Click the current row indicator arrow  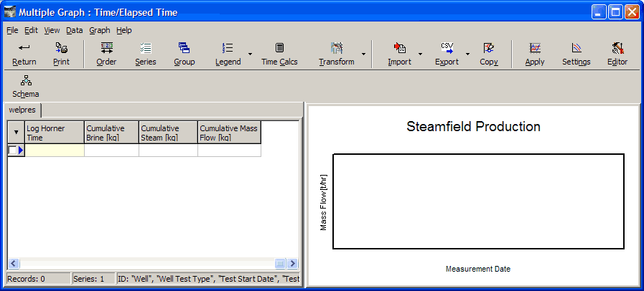click(x=21, y=151)
